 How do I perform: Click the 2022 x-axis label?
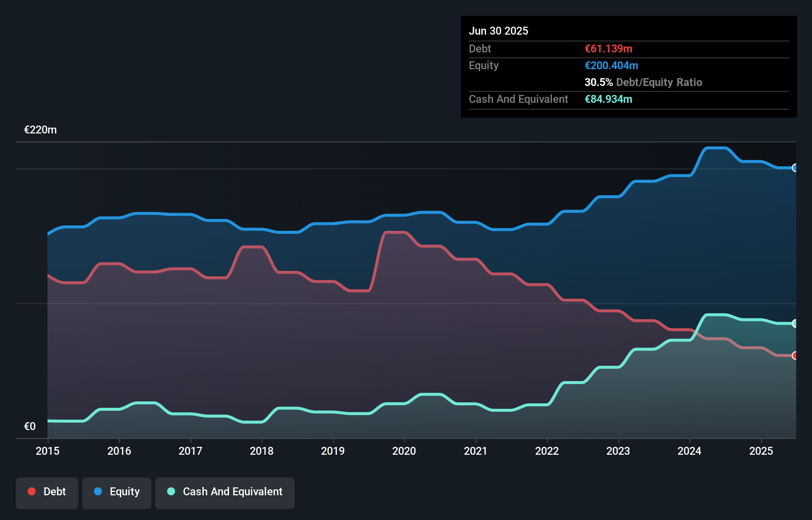click(547, 451)
